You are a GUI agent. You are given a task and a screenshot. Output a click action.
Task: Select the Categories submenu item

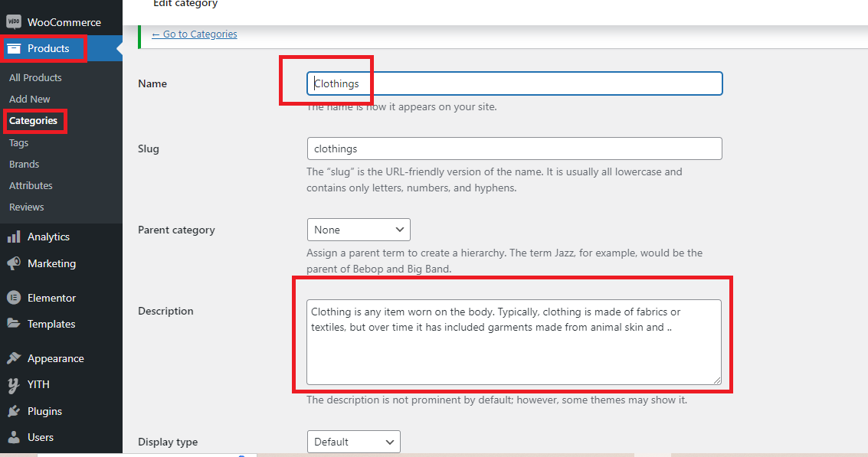[33, 121]
